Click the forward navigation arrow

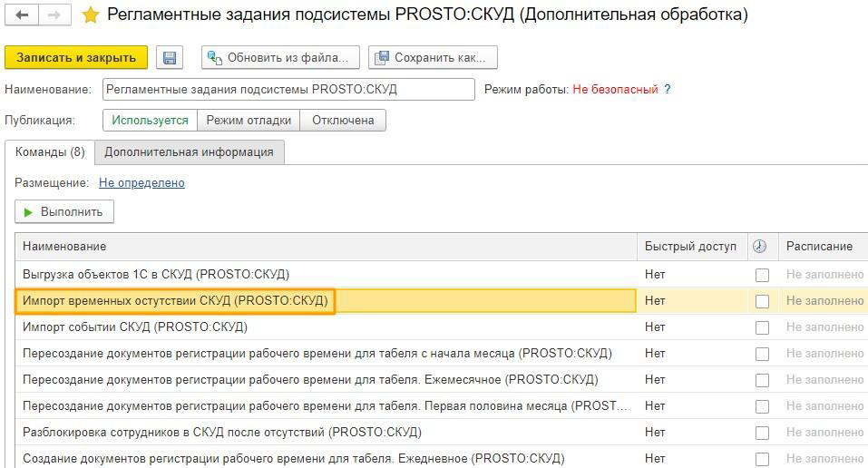point(54,15)
